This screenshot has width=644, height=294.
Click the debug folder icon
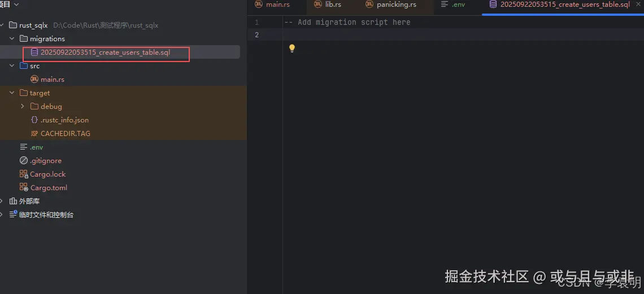point(34,106)
